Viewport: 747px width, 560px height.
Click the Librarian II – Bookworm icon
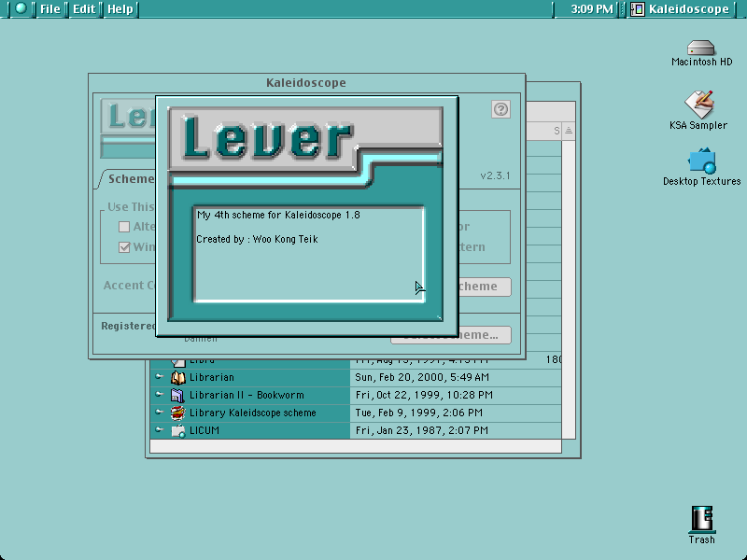point(177,395)
